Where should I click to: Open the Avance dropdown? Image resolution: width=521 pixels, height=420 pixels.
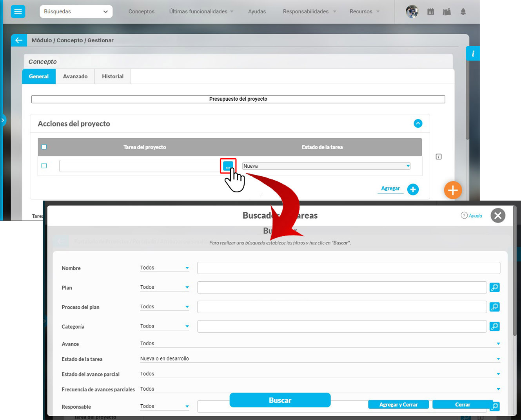click(x=320, y=344)
